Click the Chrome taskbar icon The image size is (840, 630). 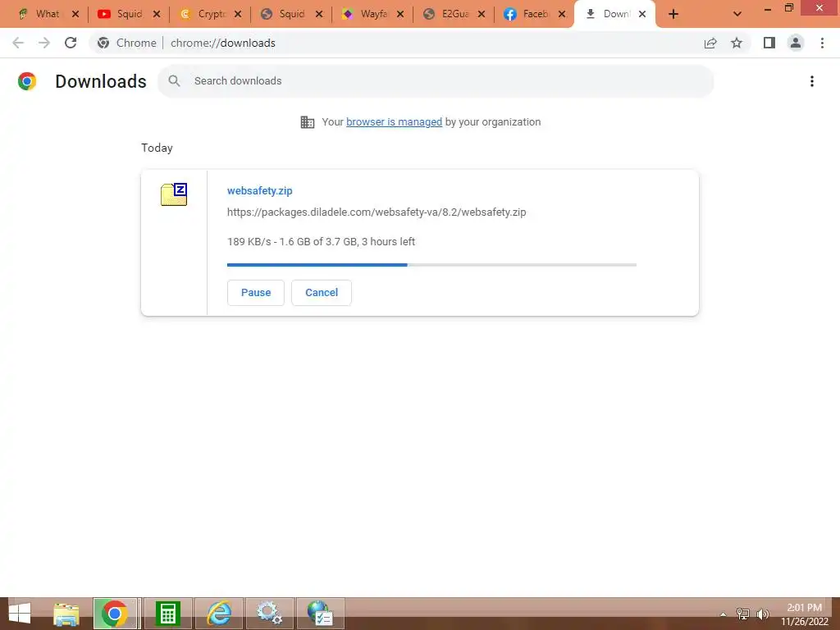[115, 614]
